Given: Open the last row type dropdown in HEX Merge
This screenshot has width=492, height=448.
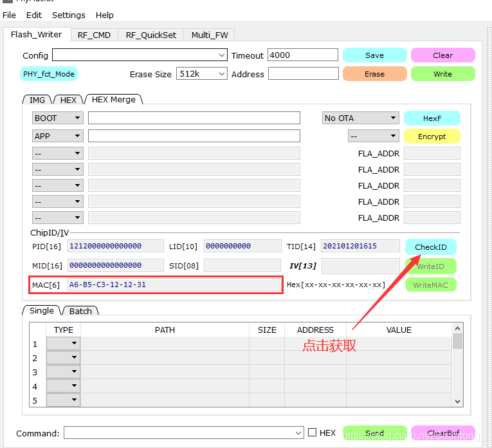Looking at the screenshot, I should [58, 218].
